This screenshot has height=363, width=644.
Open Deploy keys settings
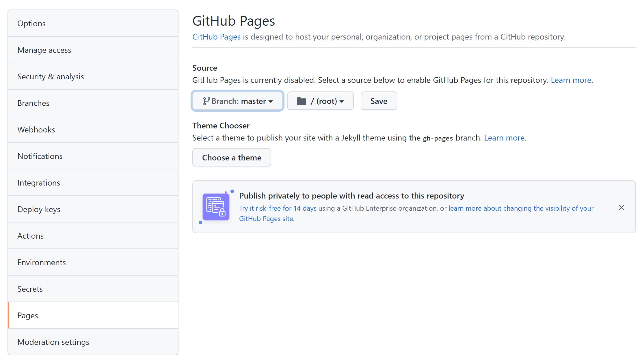(93, 209)
